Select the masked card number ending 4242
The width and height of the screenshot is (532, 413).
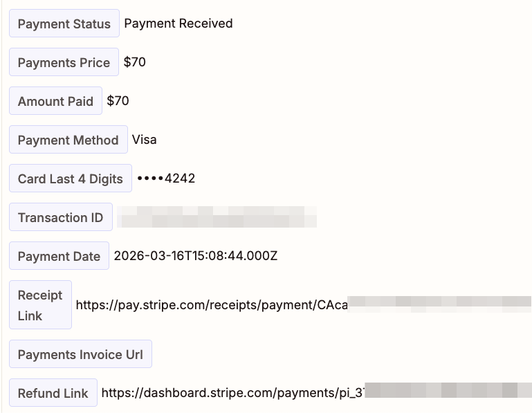(x=166, y=178)
